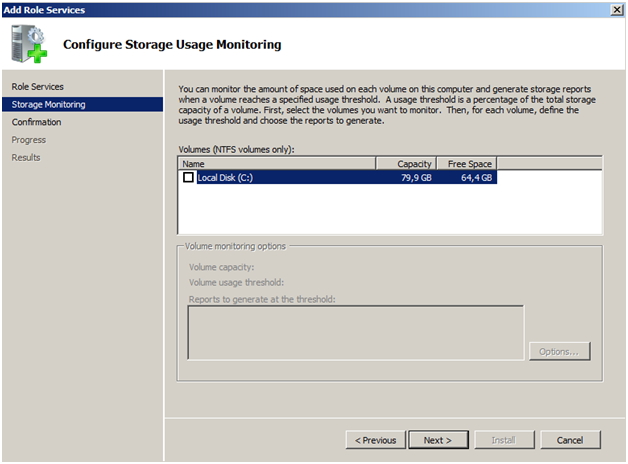628x464 pixels.
Task: Go back with the Previous button
Action: click(x=375, y=440)
